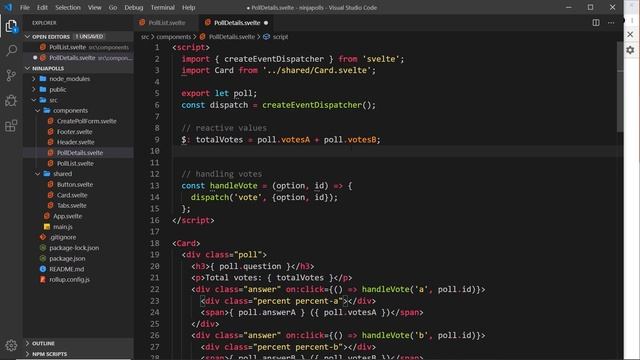The height and width of the screenshot is (360, 640).
Task: Open README.md file
Action: point(67,269)
